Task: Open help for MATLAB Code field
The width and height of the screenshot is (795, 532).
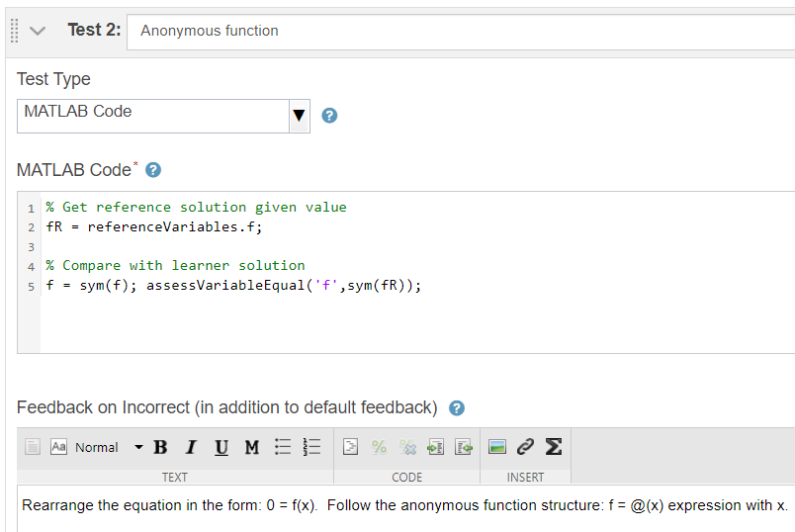Action: click(x=153, y=170)
